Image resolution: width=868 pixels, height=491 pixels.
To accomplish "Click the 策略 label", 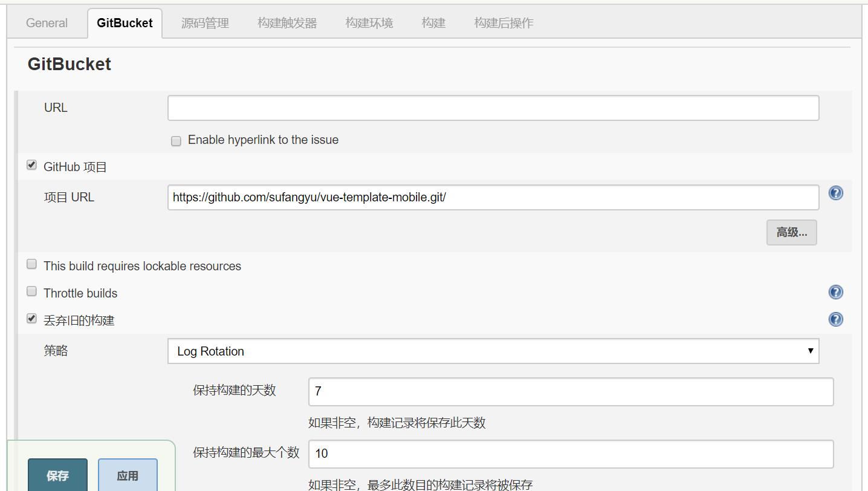I will click(x=56, y=351).
